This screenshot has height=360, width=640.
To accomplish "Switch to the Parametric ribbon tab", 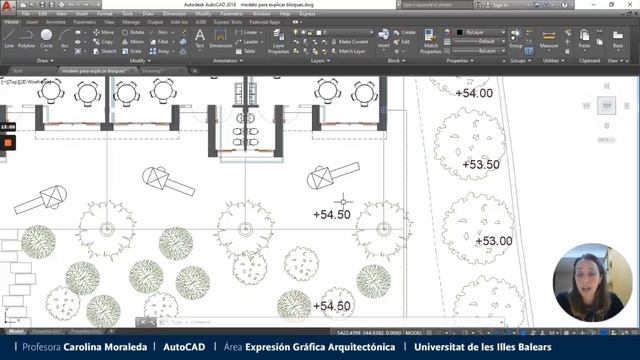I will click(x=84, y=22).
